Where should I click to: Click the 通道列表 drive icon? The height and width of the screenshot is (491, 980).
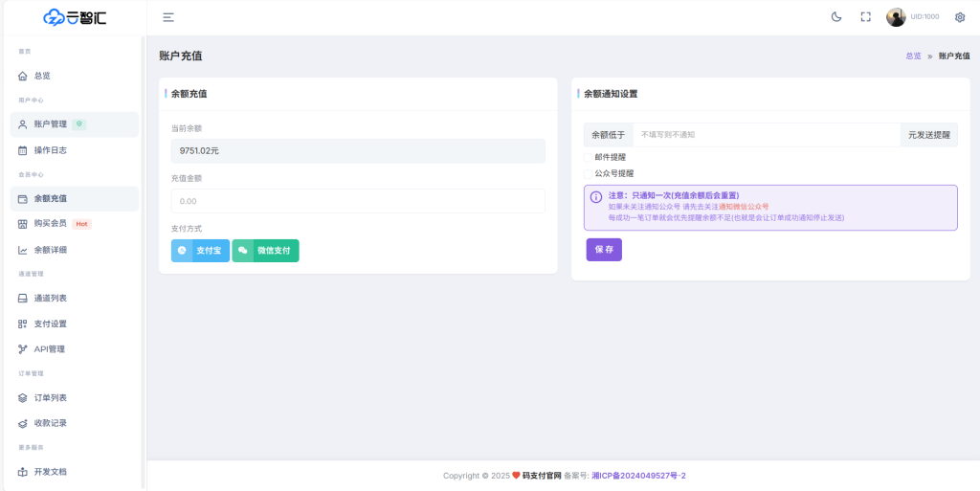pos(23,298)
